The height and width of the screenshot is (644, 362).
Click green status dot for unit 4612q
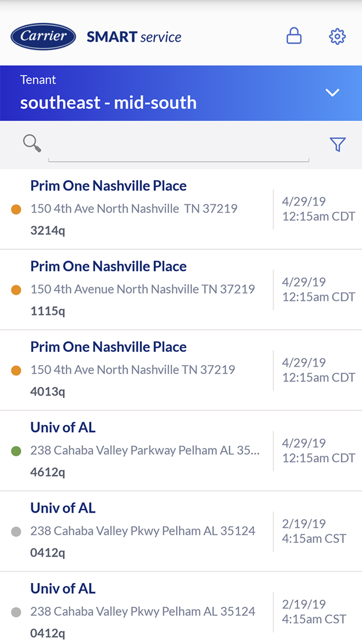pos(16,451)
